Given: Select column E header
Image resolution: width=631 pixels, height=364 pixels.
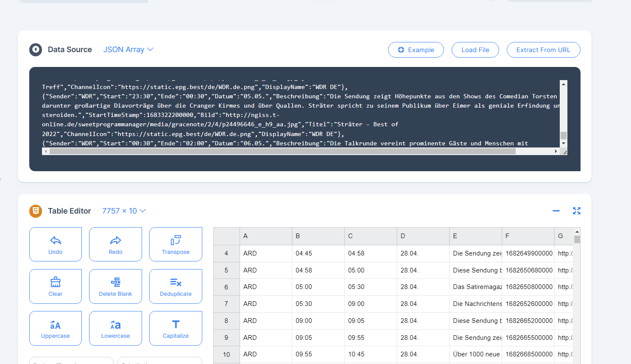Looking at the screenshot, I should (476, 236).
